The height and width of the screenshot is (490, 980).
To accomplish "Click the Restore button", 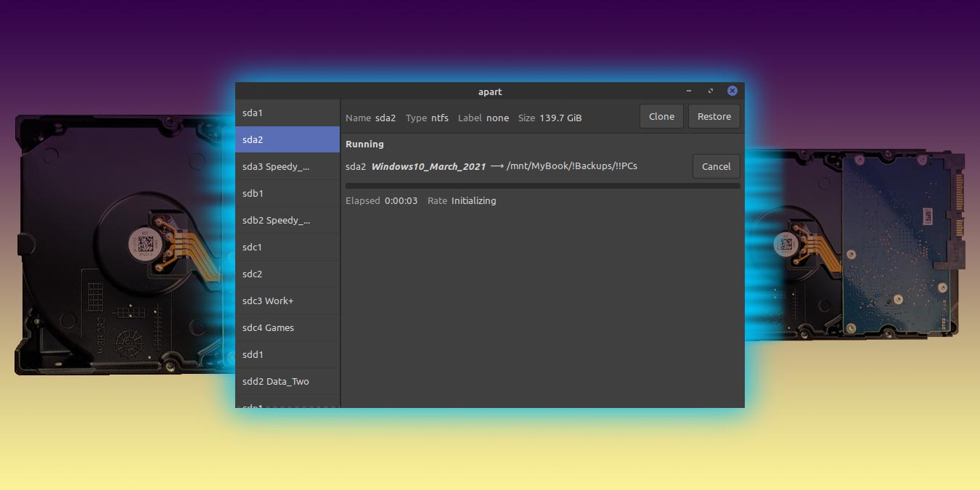I will pyautogui.click(x=714, y=116).
